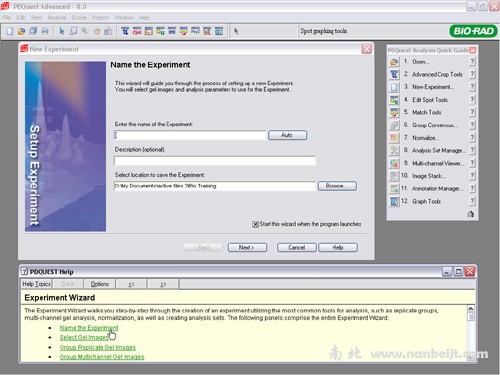Open the Edit menu

21,17
